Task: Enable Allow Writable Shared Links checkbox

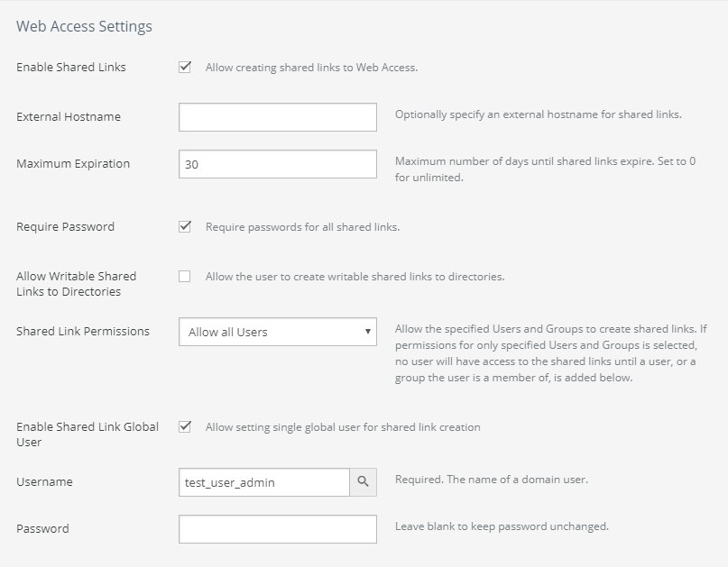Action: coord(185,277)
